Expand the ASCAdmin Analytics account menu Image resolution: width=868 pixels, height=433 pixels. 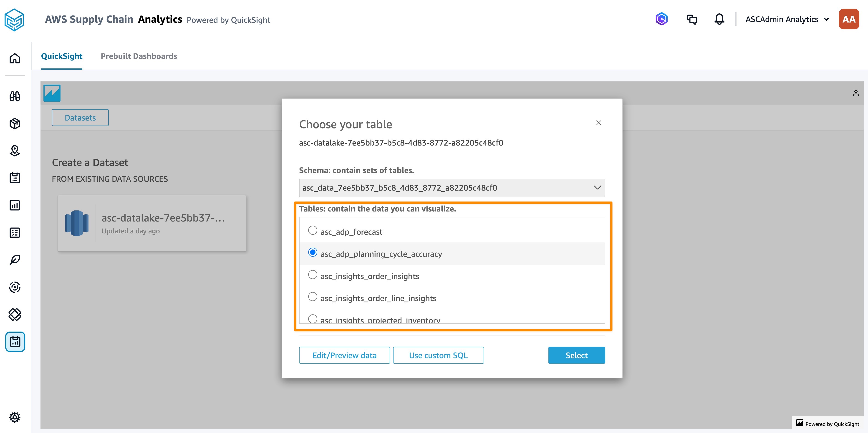[x=787, y=19]
